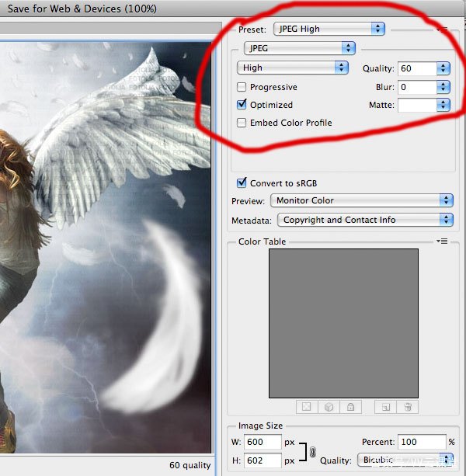466x476 pixels.
Task: Click the angel image preview
Action: (106, 248)
